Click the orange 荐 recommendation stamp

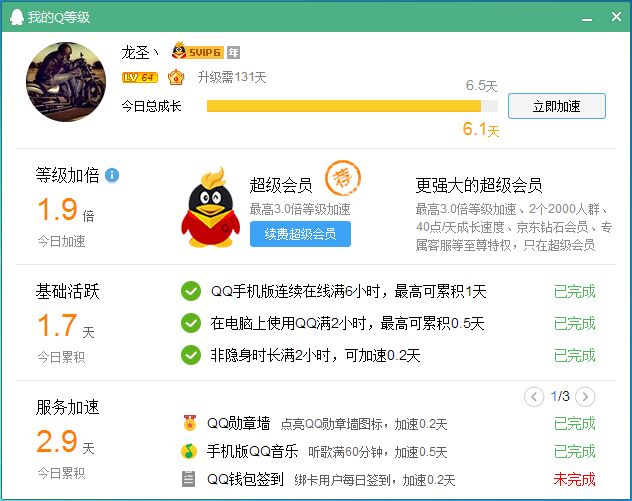click(x=343, y=177)
